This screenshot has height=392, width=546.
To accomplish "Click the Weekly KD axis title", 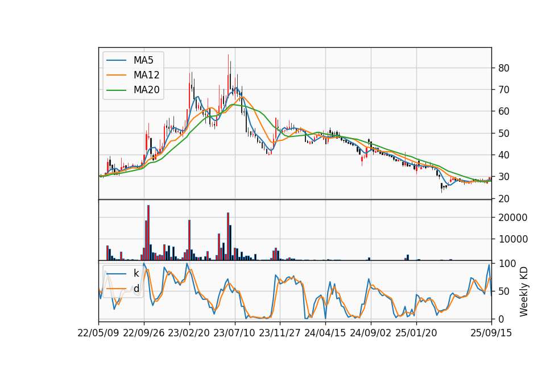I will 523,291.
